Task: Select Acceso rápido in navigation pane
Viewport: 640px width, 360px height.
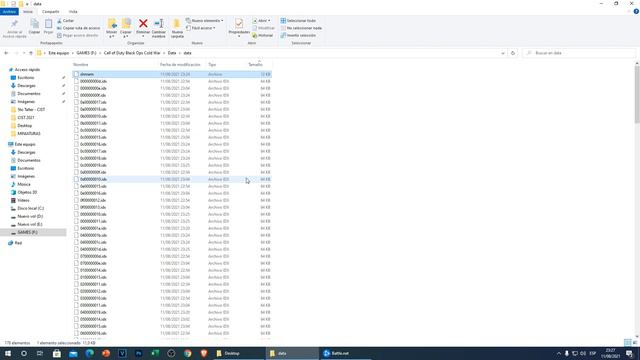Action: tap(27, 70)
